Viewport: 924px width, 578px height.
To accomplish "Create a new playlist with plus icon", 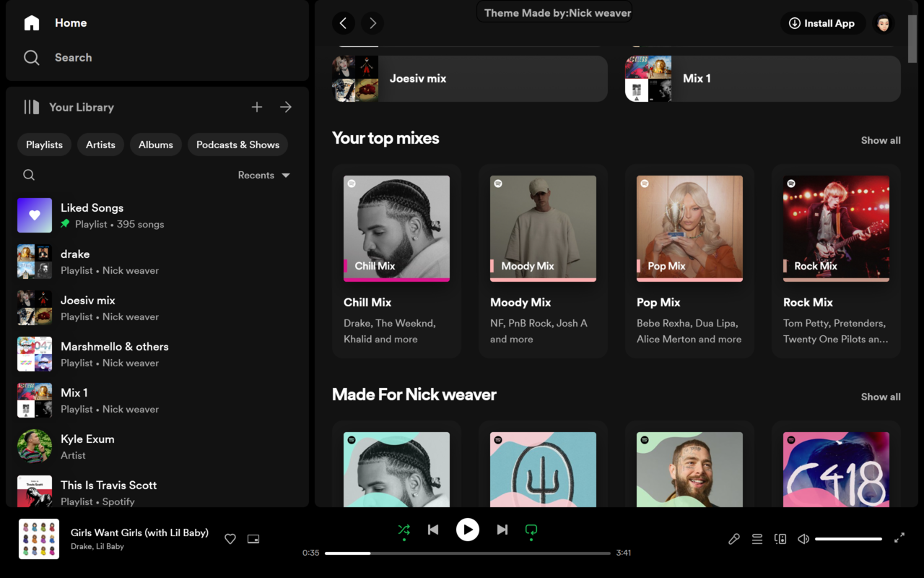I will (257, 107).
